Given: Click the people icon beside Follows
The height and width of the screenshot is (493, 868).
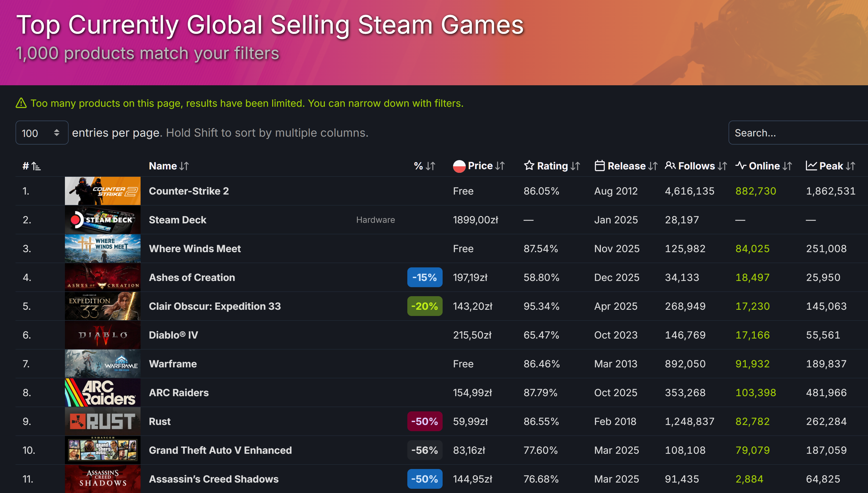Looking at the screenshot, I should [x=671, y=166].
